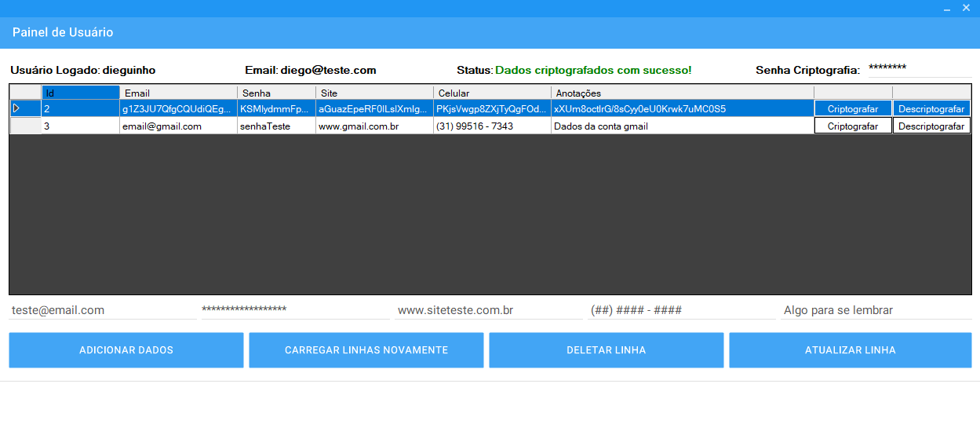
Task: Click the Email column header
Action: click(x=178, y=93)
